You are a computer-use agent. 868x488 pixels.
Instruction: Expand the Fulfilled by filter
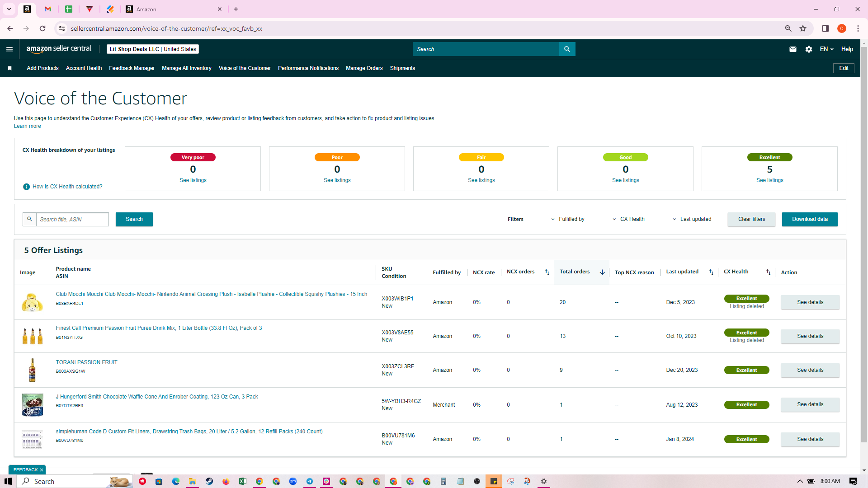click(x=567, y=219)
